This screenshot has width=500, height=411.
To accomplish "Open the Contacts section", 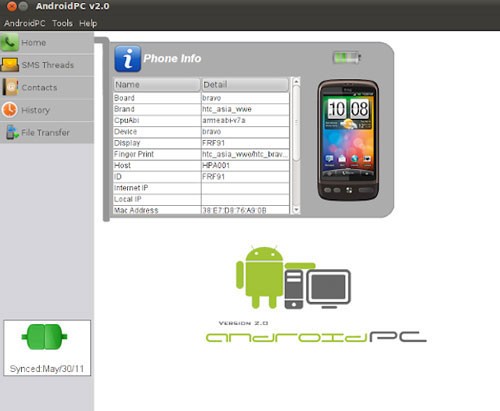I will (47, 87).
